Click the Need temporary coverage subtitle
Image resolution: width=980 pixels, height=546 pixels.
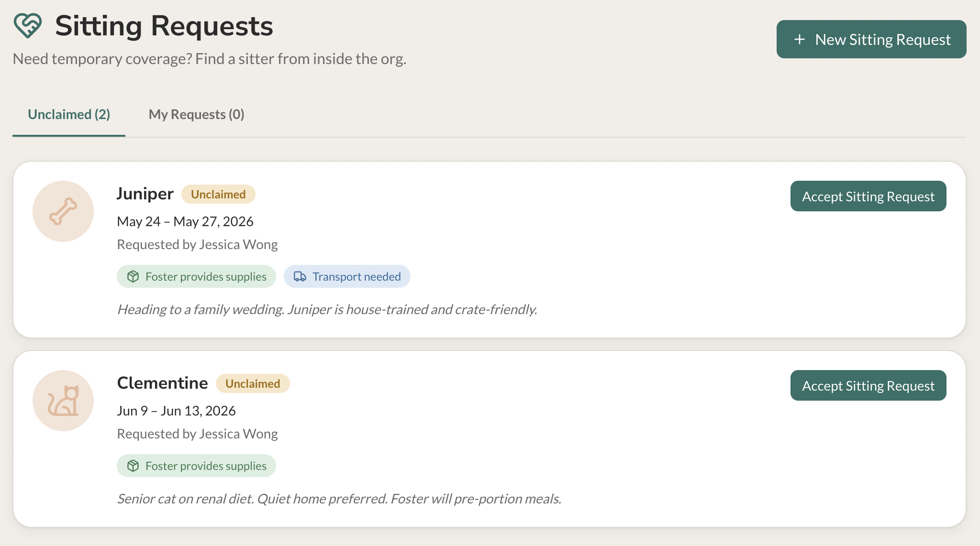[210, 59]
